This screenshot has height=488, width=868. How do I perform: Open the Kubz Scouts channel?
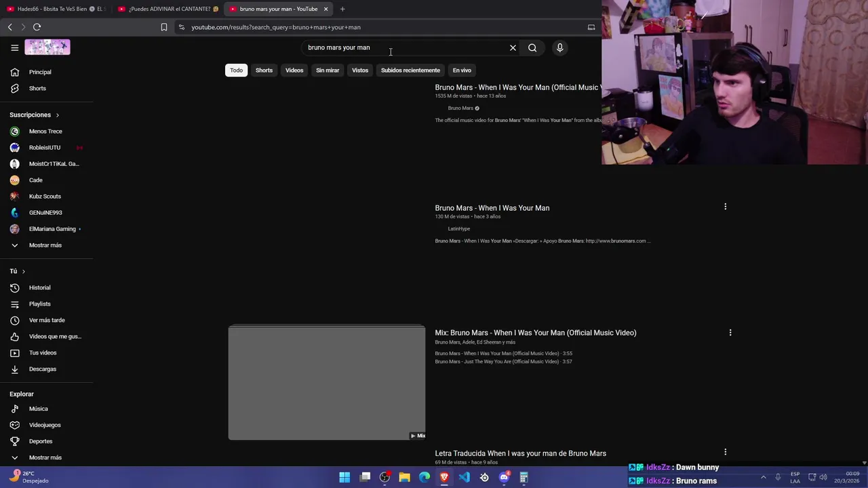tap(46, 196)
